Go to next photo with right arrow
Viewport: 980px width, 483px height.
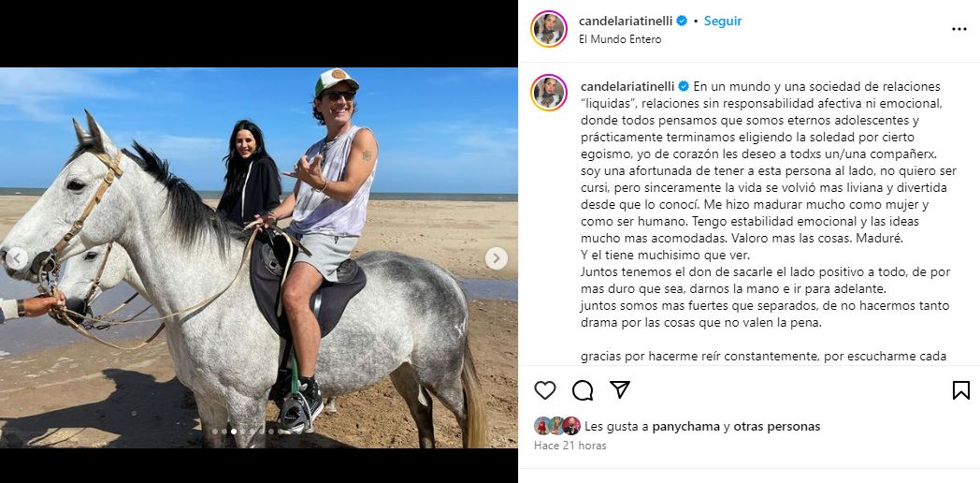(497, 258)
